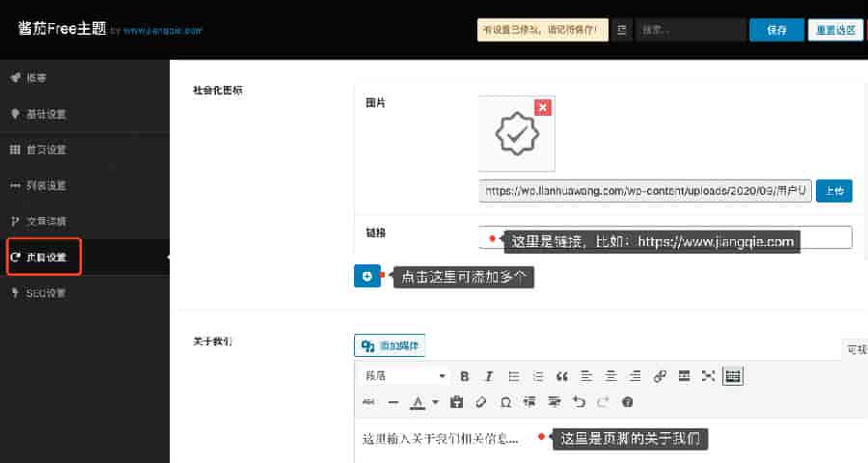Remove the uploaded image with red X
868x463 pixels.
(543, 107)
